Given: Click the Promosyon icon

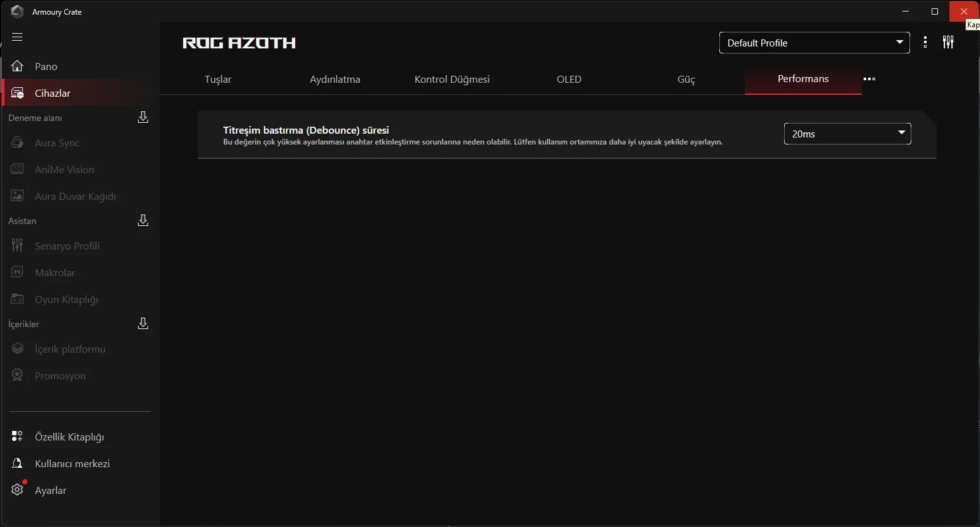Looking at the screenshot, I should click(x=17, y=376).
